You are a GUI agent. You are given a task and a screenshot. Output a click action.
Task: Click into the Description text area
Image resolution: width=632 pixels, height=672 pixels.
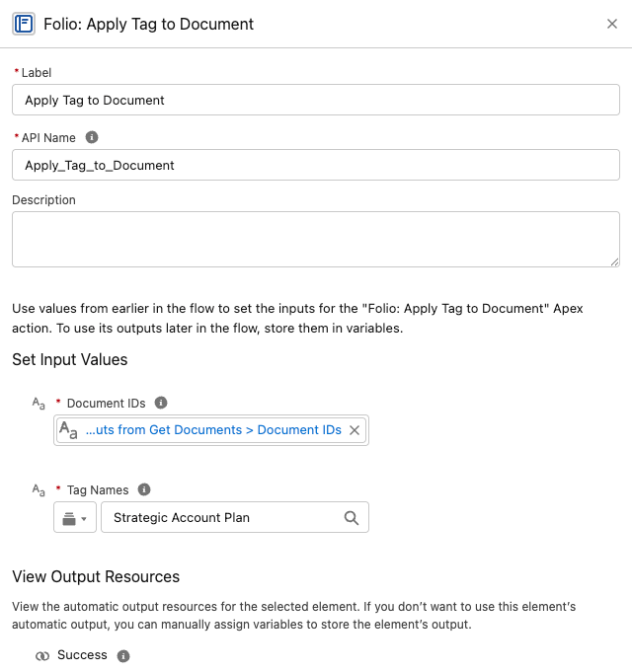point(316,239)
